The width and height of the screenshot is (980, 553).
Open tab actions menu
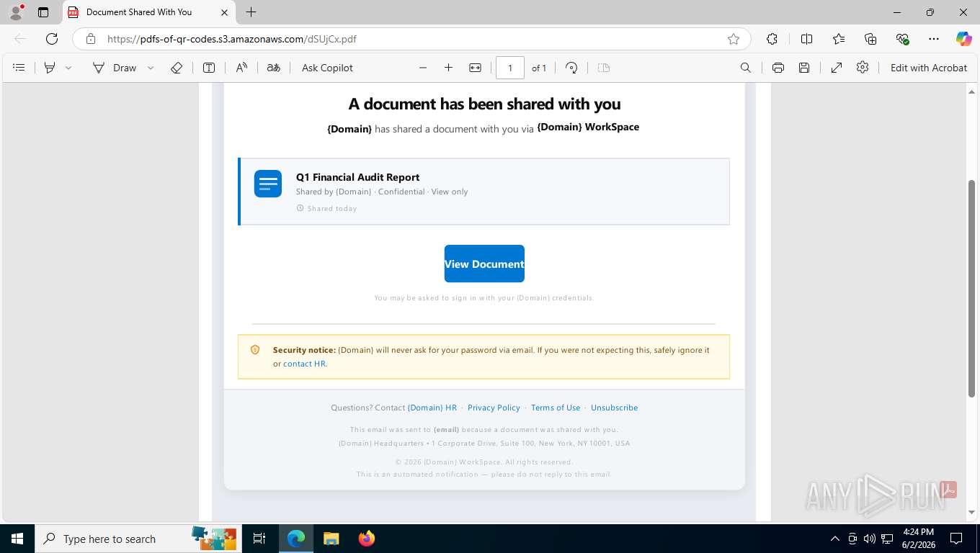(43, 12)
